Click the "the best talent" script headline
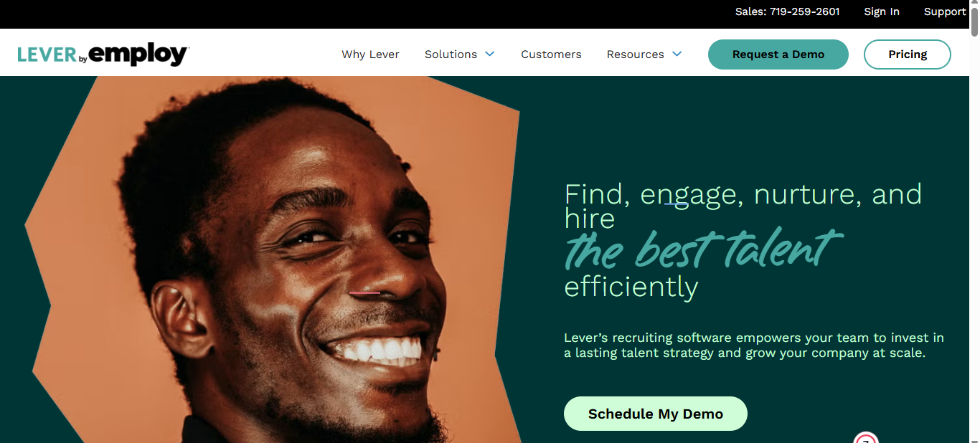The image size is (980, 443). 702,249
